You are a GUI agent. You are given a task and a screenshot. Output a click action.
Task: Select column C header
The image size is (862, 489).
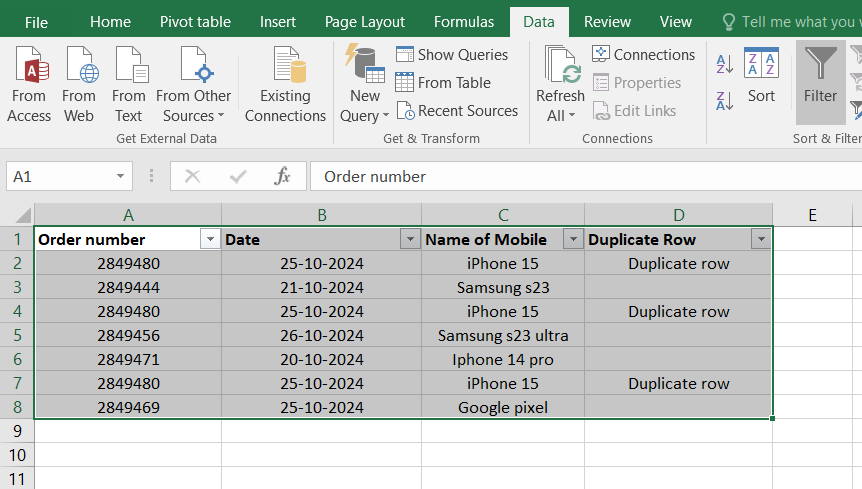click(x=503, y=215)
